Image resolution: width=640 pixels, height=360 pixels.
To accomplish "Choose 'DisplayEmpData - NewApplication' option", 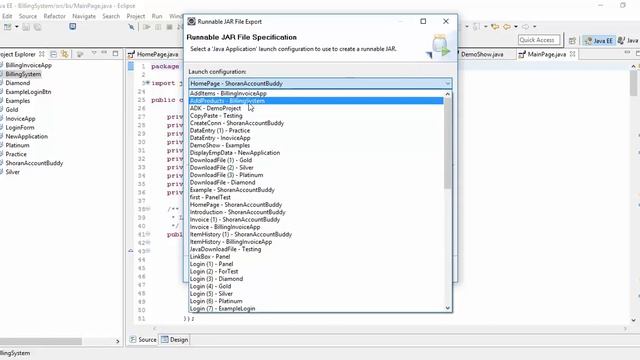I will 316,153.
